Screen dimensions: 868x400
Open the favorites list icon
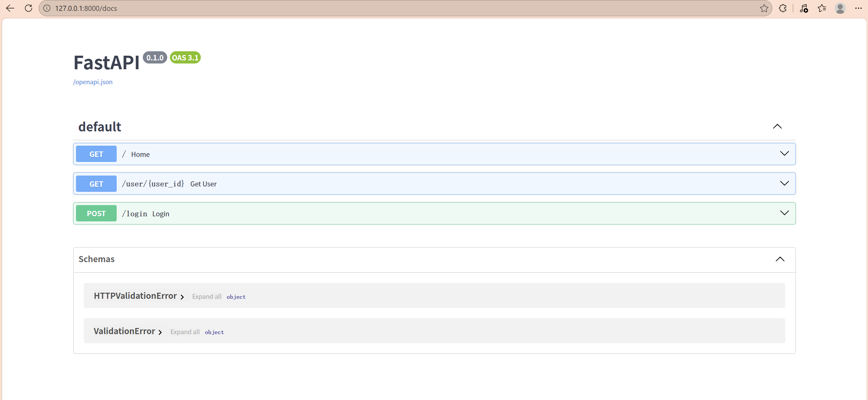point(822,8)
